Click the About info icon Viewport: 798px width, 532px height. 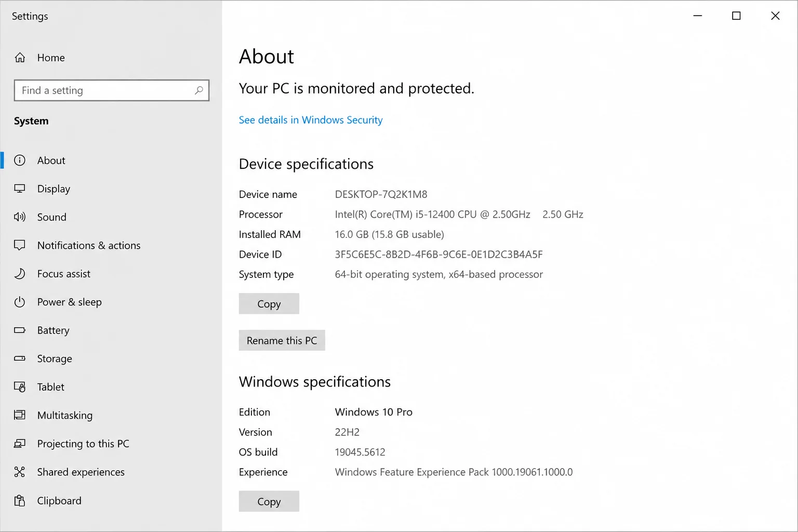(20, 161)
